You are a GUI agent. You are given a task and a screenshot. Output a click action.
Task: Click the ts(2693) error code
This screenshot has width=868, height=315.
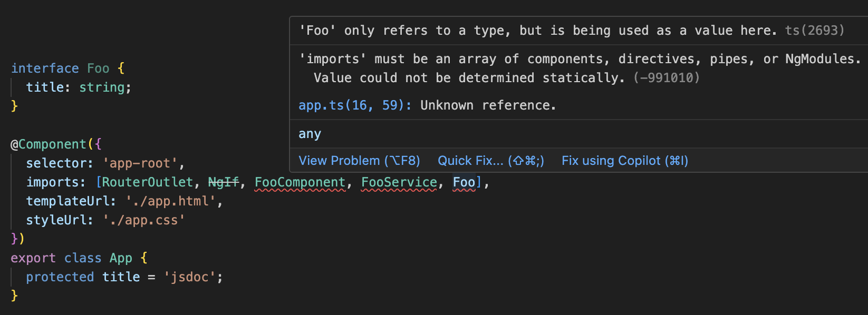[x=815, y=31]
